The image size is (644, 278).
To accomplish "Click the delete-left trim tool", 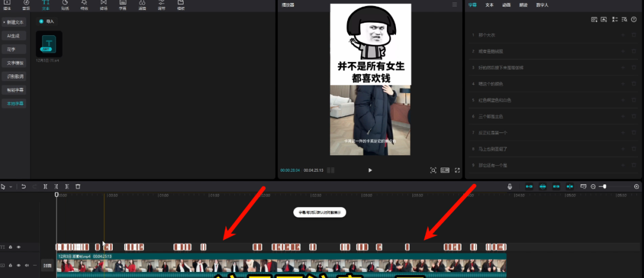I will [56, 187].
